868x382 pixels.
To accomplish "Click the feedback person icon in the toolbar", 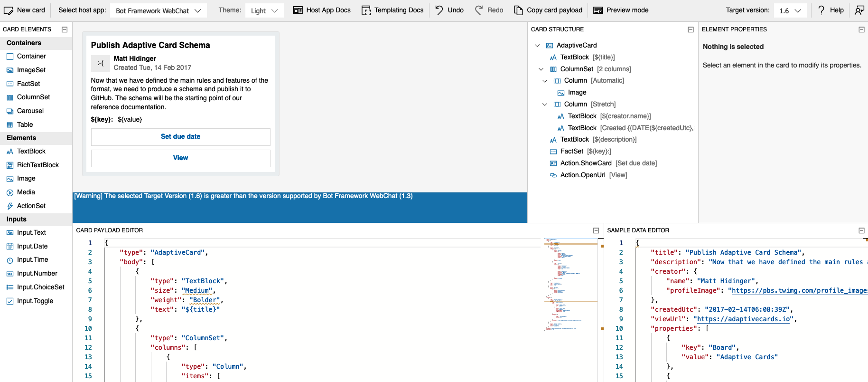I will point(859,10).
